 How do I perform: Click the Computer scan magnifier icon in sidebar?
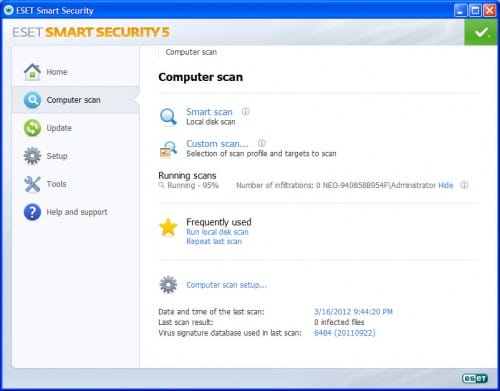click(x=32, y=100)
